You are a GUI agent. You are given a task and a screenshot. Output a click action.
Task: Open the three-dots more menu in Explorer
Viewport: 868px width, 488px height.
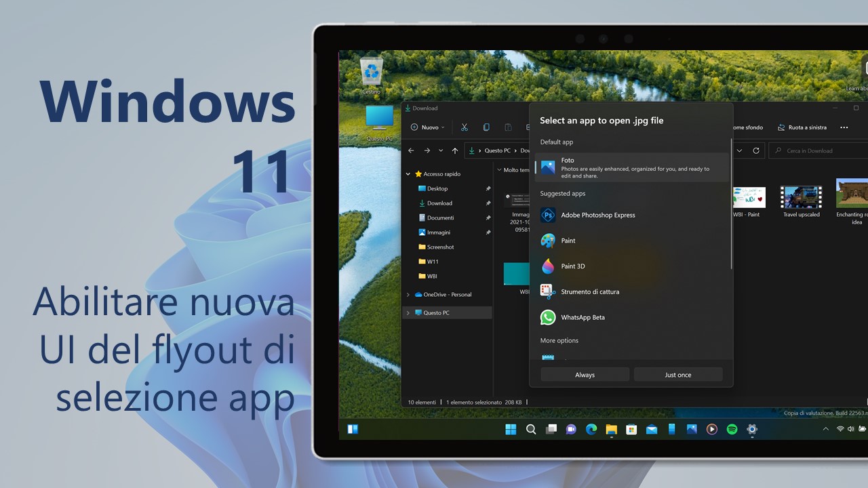click(x=844, y=127)
